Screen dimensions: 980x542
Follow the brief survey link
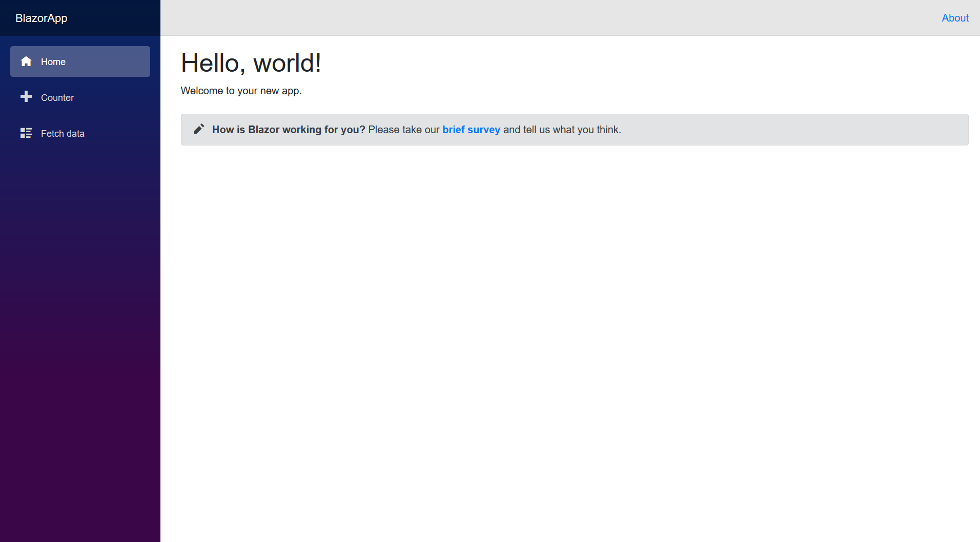(471, 130)
